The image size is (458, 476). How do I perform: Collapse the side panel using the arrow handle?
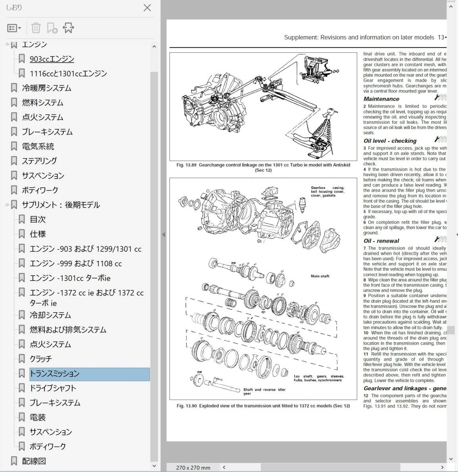(163, 235)
